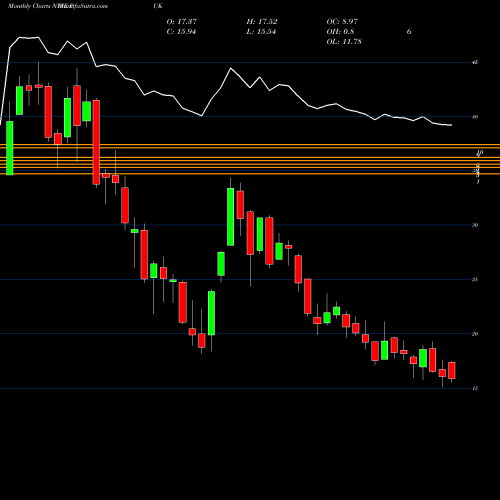Screen dimensions: 500x500
Task: Click the "UK" label in header
Action: coord(158,6)
